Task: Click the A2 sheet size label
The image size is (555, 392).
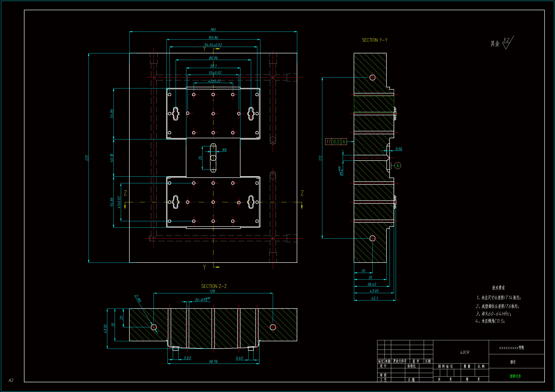Action: (11, 380)
